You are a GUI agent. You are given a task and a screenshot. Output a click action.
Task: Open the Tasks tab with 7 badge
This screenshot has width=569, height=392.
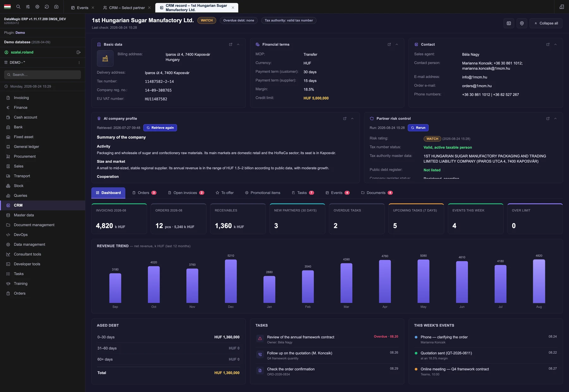click(x=303, y=193)
